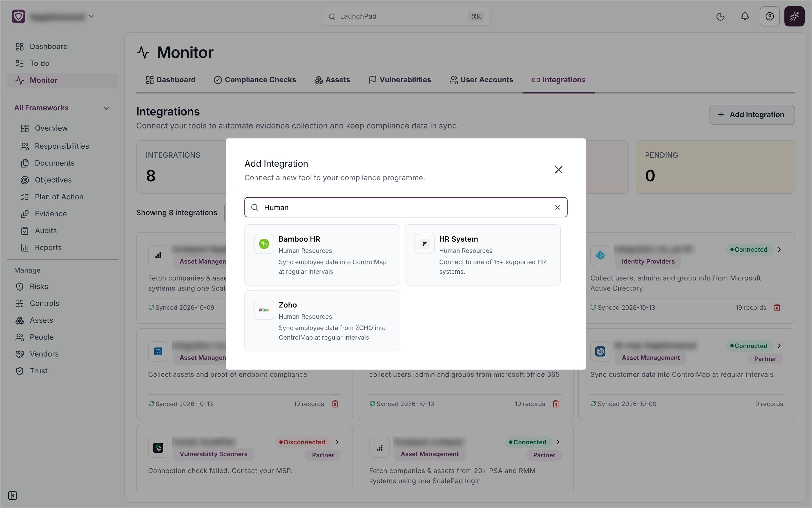812x508 pixels.
Task: Switch to the Assets tab
Action: pyautogui.click(x=332, y=80)
